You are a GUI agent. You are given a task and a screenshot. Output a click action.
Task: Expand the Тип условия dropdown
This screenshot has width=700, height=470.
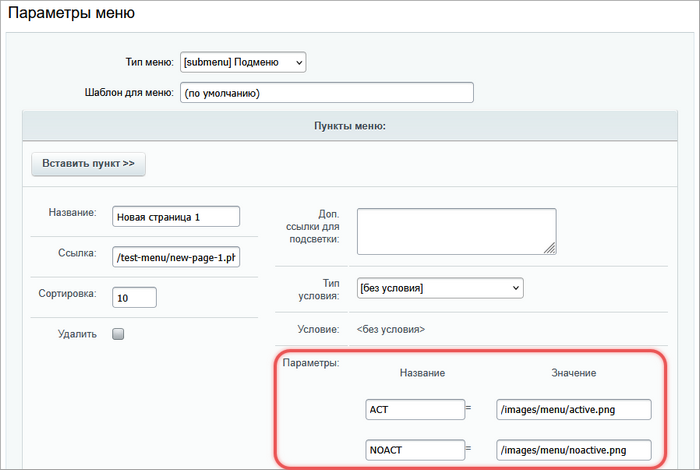pyautogui.click(x=440, y=288)
